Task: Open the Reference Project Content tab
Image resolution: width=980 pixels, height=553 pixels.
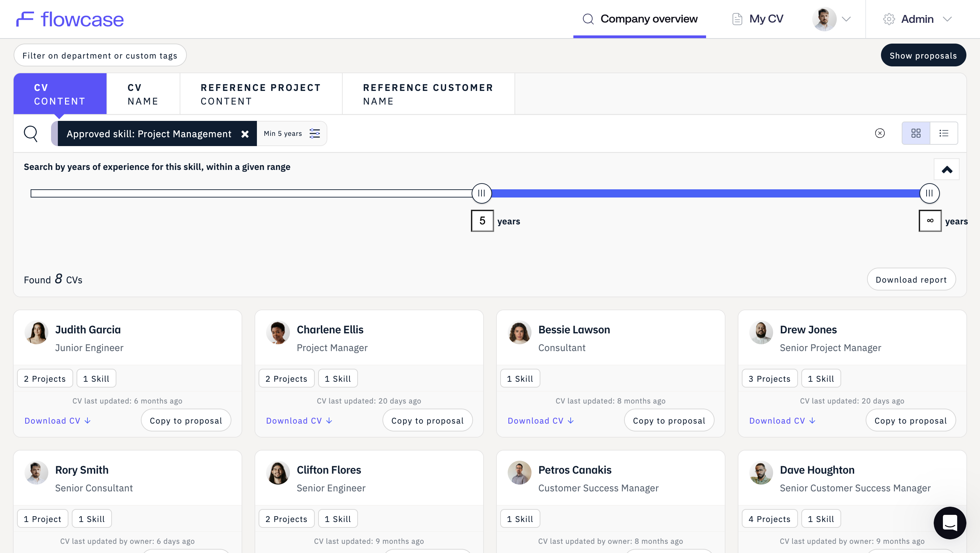Action: point(261,94)
